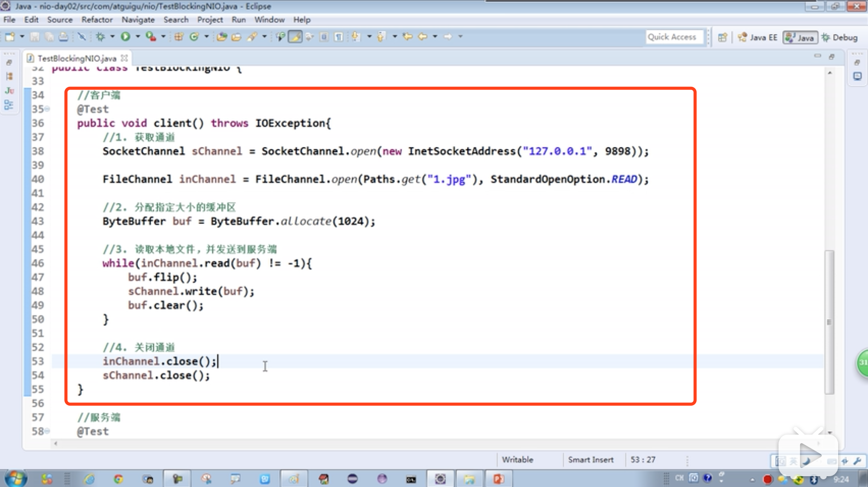Click the Save toolbar icon
This screenshot has width=868, height=487.
34,36
